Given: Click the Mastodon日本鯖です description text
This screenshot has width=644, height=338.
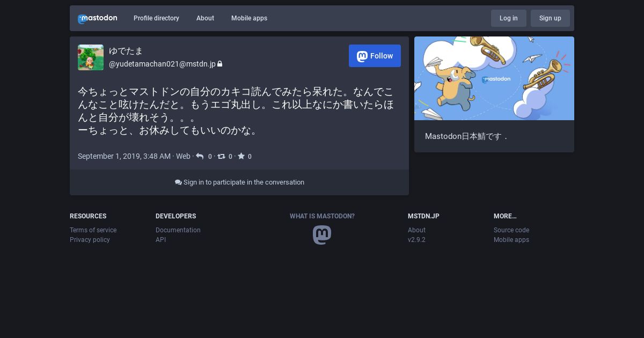Looking at the screenshot, I should [466, 136].
